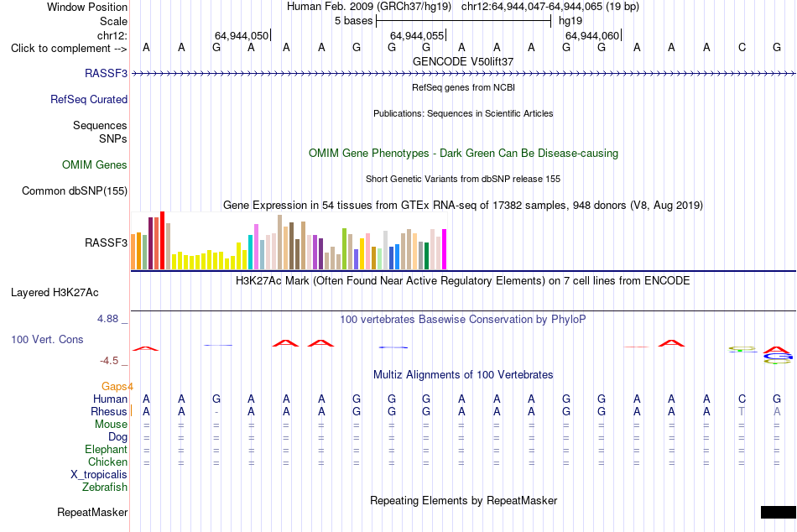This screenshot has width=797, height=532.
Task: Click the Chicken species row label
Action: (x=107, y=462)
